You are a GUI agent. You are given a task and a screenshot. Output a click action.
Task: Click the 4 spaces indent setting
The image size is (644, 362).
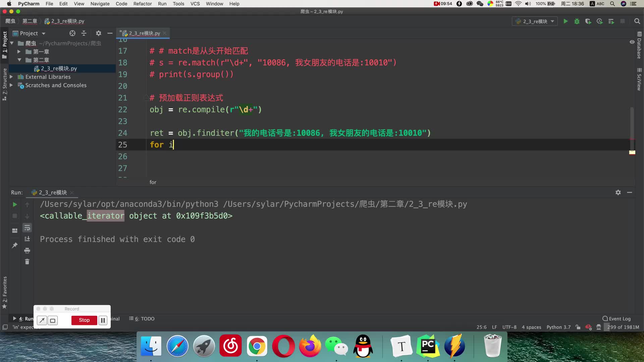[x=531, y=327]
